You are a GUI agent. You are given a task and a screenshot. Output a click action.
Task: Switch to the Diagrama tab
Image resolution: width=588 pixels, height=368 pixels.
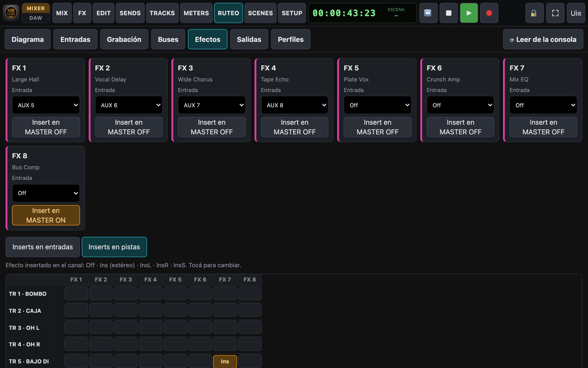[x=28, y=39]
